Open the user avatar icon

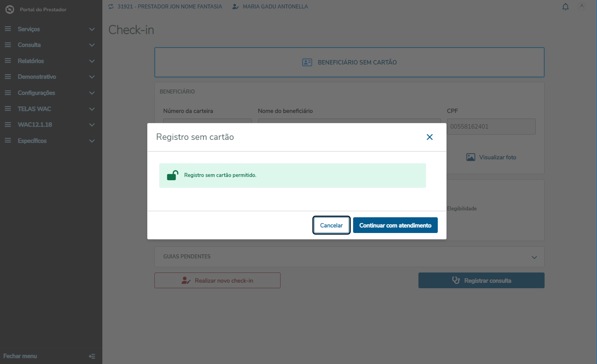pyautogui.click(x=582, y=6)
